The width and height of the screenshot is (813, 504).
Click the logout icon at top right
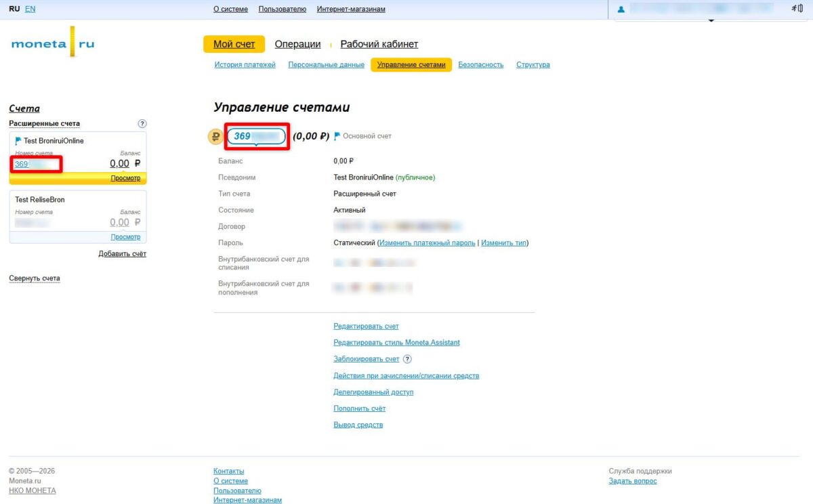pos(797,8)
